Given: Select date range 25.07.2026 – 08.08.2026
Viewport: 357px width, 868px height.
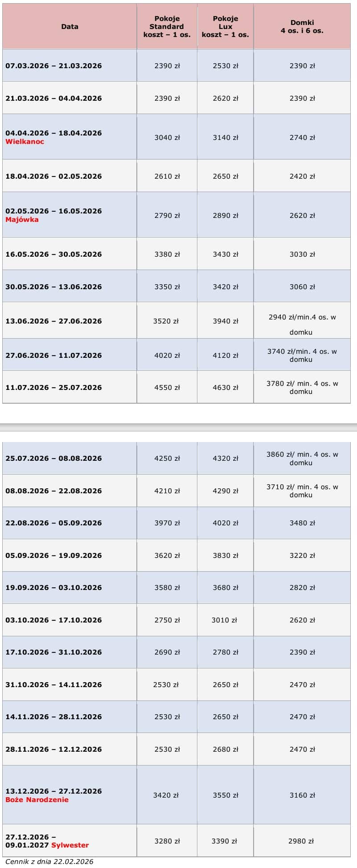Looking at the screenshot, I should 53,459.
